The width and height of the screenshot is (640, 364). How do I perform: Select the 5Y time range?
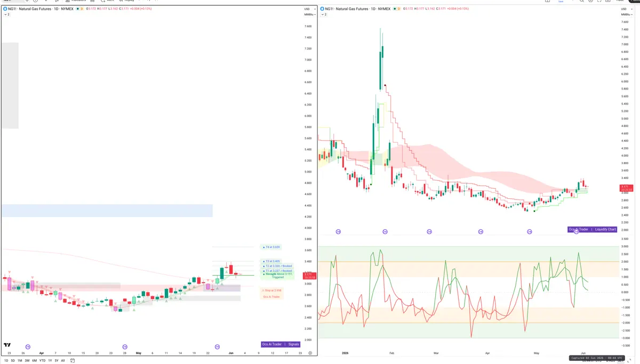point(57,360)
